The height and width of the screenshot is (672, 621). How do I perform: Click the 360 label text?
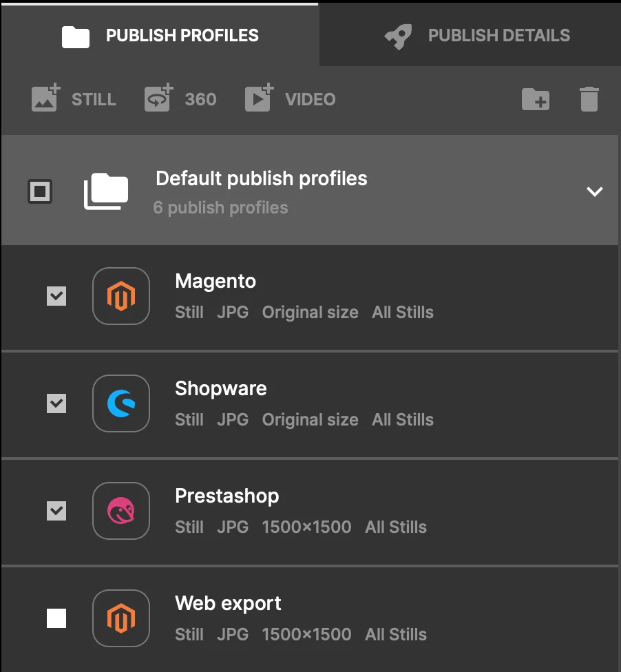point(200,99)
